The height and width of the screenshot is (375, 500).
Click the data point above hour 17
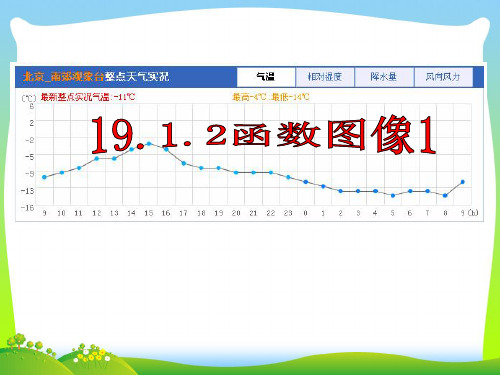184,163
